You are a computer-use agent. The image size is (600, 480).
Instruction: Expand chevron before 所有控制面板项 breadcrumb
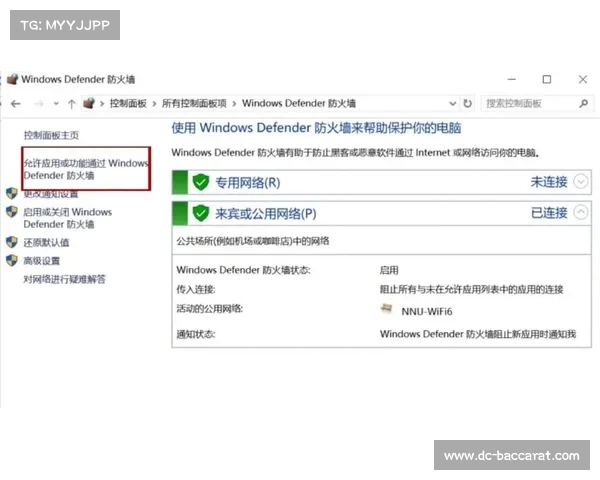(154, 104)
